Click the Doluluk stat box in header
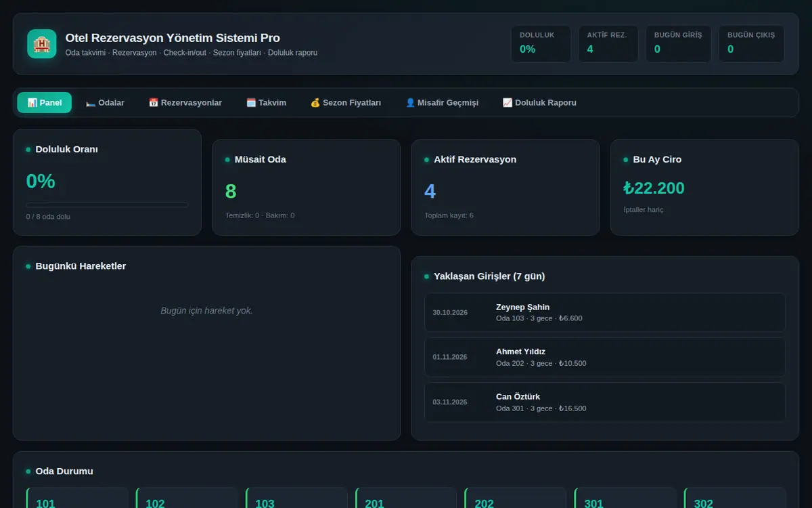 (541, 44)
